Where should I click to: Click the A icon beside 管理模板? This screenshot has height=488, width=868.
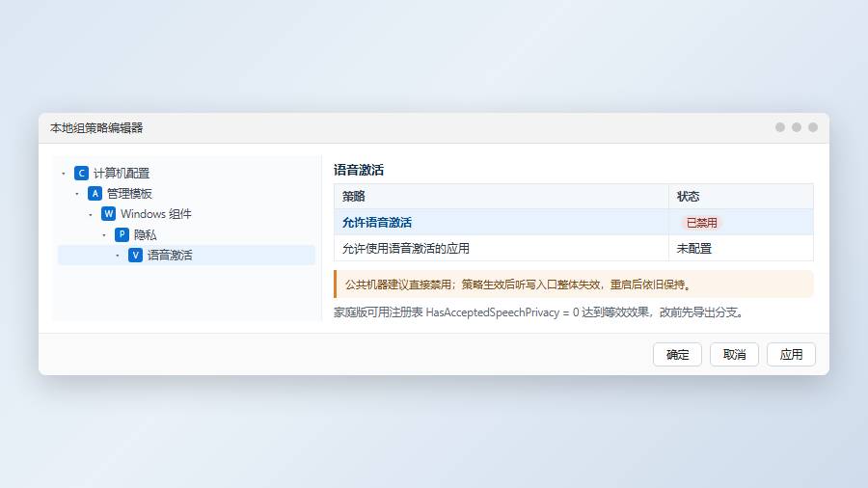[x=95, y=194]
